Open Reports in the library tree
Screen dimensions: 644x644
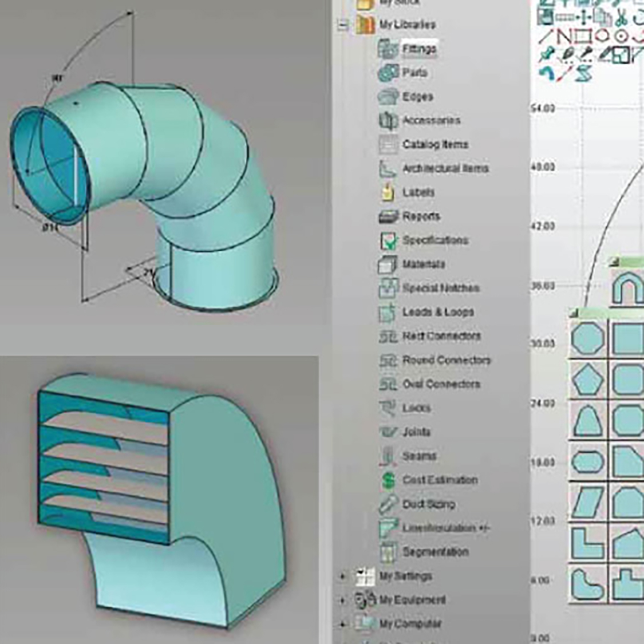click(409, 216)
